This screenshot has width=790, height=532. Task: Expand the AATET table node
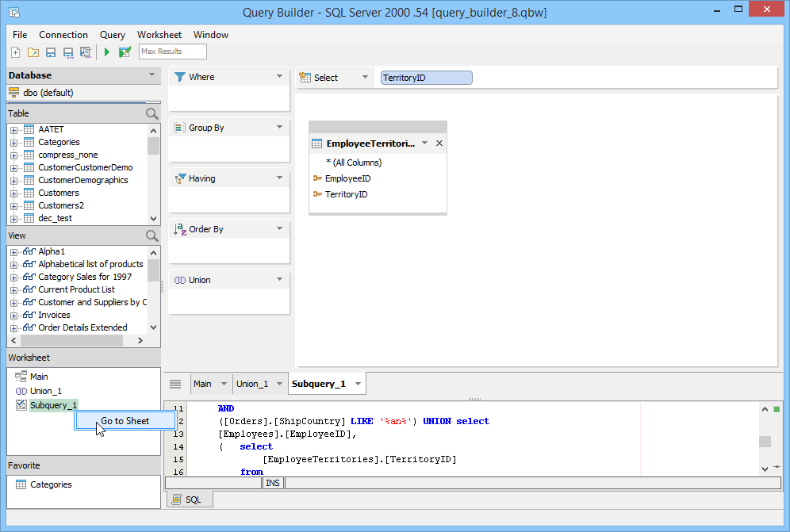[14, 130]
